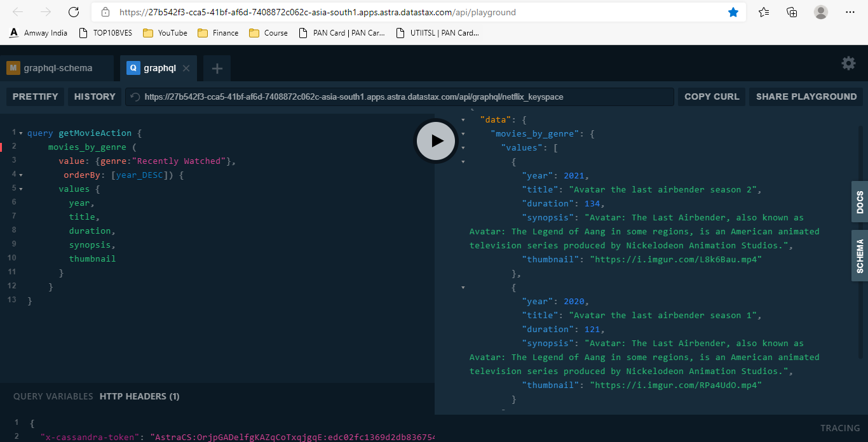
Task: Collapse the movies_by_genre object
Action: pyautogui.click(x=463, y=133)
